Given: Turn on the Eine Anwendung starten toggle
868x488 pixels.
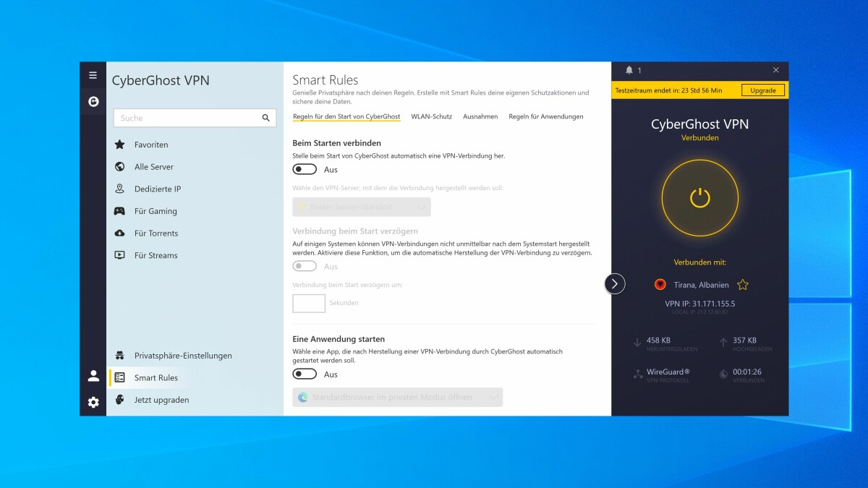Looking at the screenshot, I should coord(305,374).
